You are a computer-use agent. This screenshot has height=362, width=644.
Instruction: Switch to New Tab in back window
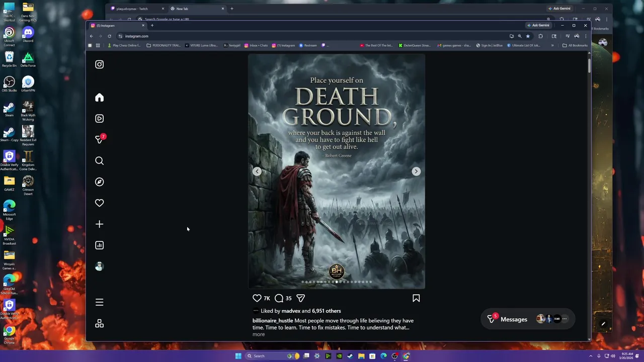pos(197,9)
